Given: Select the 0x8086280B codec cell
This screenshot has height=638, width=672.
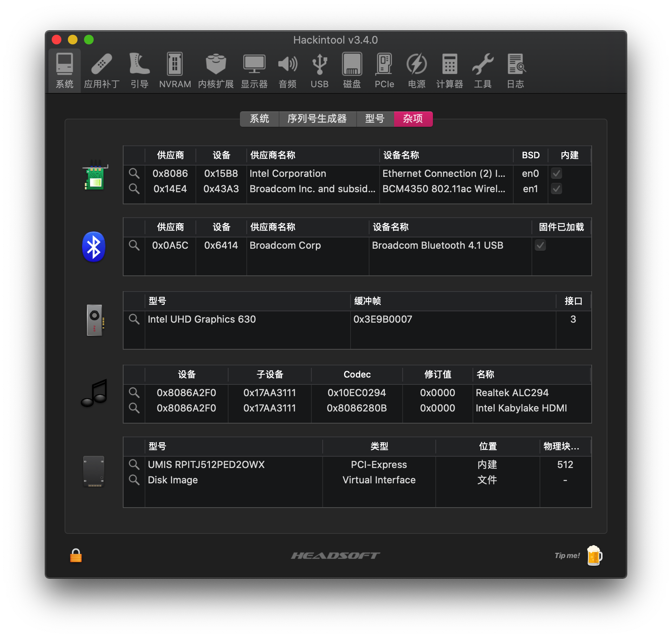Looking at the screenshot, I should coord(357,408).
